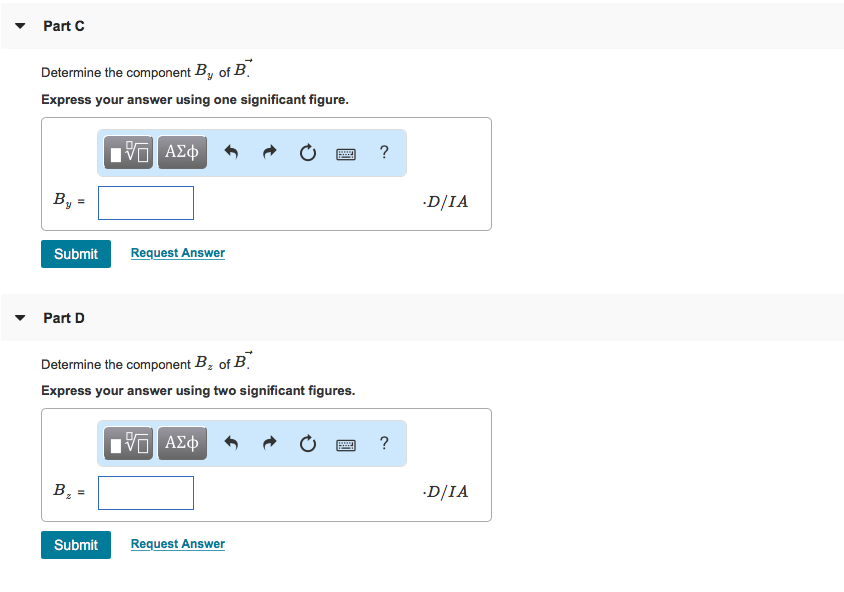
Task: Click undo arrow in Part C toolbar
Action: 231,153
